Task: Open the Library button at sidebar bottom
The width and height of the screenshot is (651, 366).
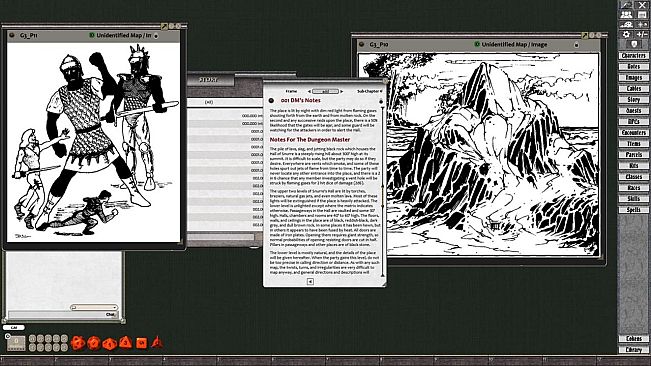Action: coord(634,350)
